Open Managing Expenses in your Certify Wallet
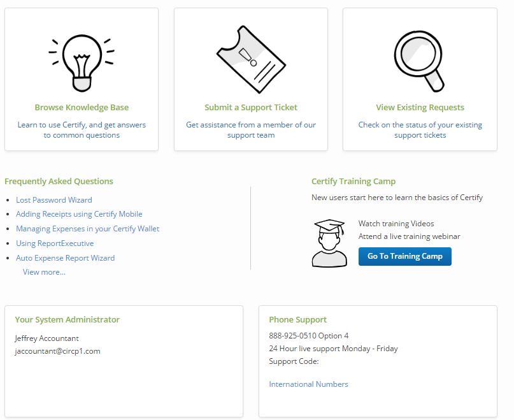Viewport: 514px width, 420px height. pos(87,229)
